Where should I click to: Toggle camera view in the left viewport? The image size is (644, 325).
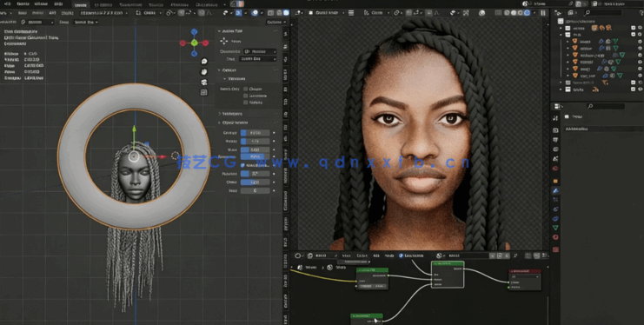click(204, 83)
